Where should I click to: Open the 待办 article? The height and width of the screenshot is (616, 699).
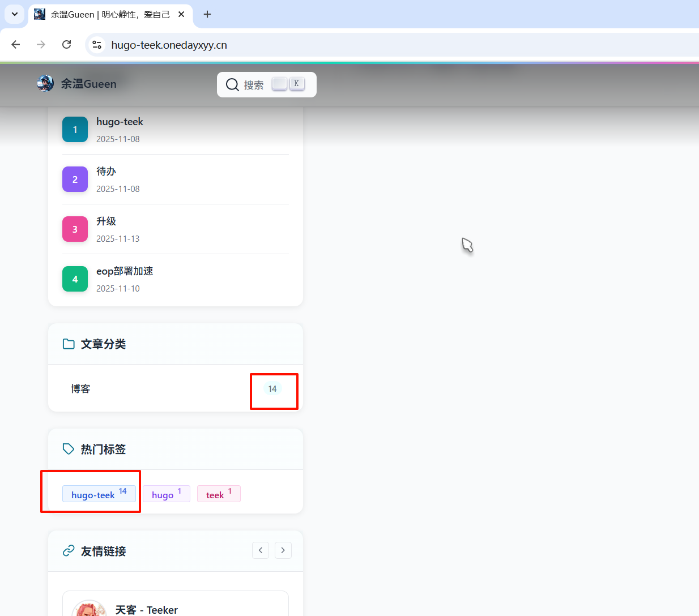click(106, 172)
